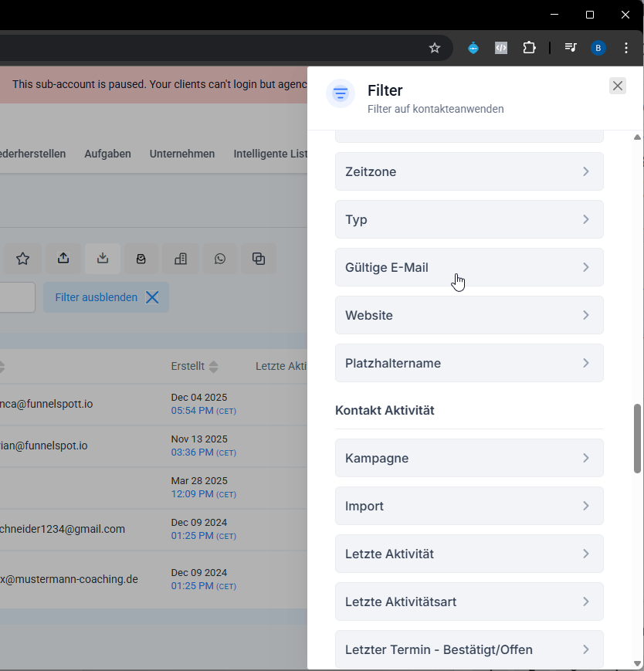Click the blue filter icon beside the Filter title
This screenshot has width=644, height=671.
[341, 93]
